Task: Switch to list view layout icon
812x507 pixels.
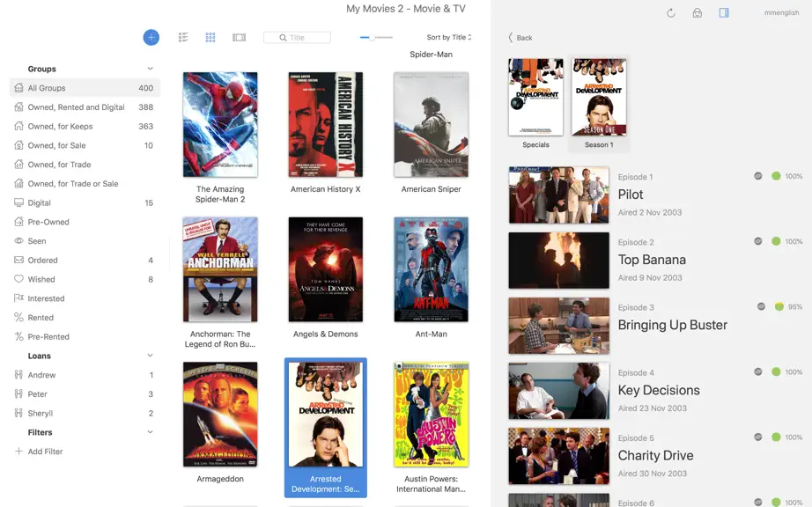Action: [x=183, y=37]
